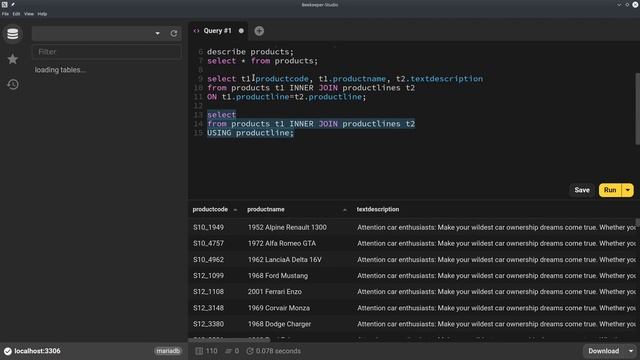Open the favorites star sidebar icon
Viewport: 640px width, 360px height.
pos(13,59)
